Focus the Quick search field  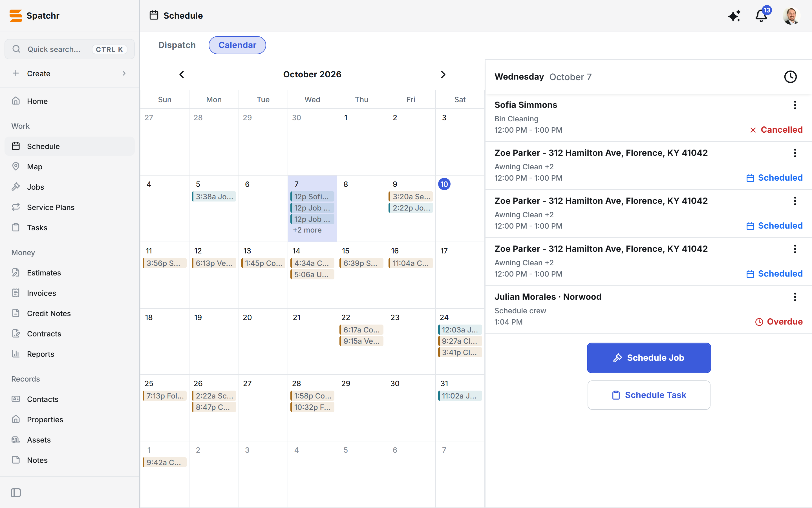[69, 49]
